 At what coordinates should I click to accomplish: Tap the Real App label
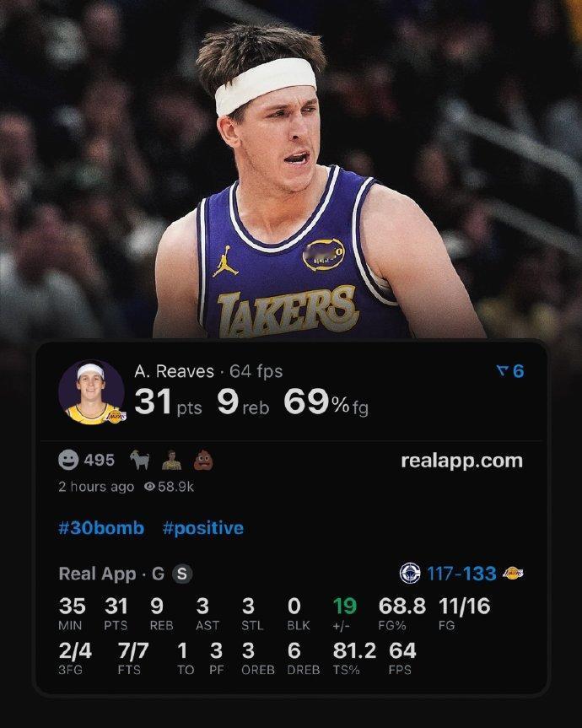click(98, 574)
